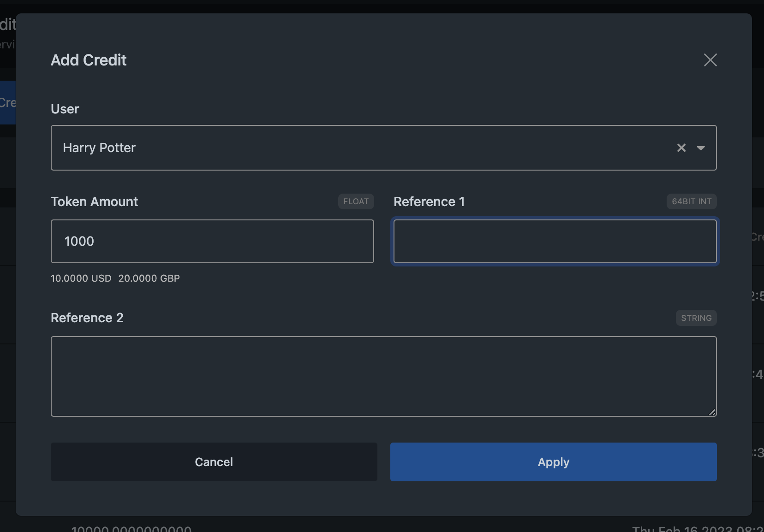Image resolution: width=764 pixels, height=532 pixels.
Task: Click the Reference 2 label
Action: 87,318
